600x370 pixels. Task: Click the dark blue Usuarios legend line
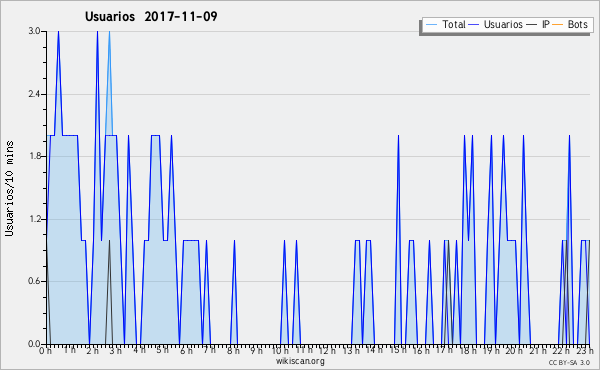[x=474, y=25]
